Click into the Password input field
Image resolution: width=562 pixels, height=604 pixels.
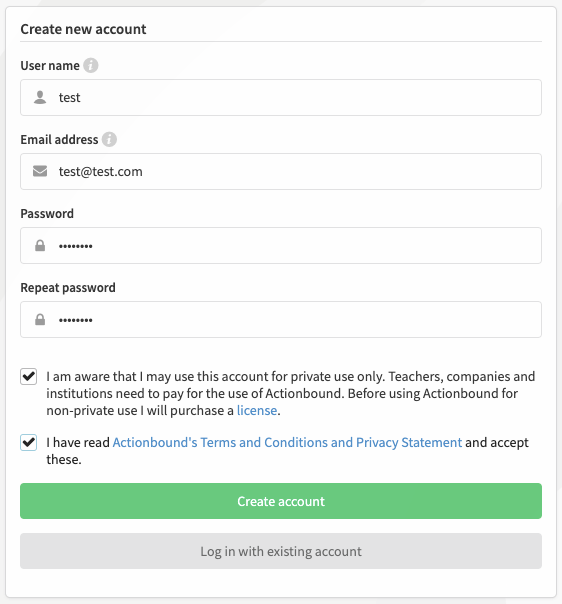pos(281,245)
